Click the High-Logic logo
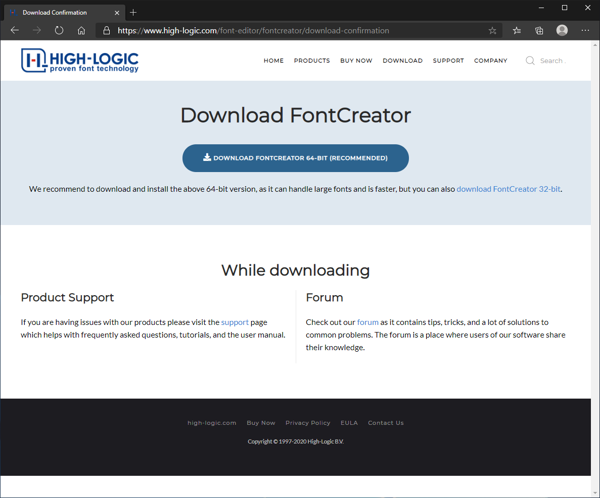Image resolution: width=600 pixels, height=498 pixels. click(80, 60)
